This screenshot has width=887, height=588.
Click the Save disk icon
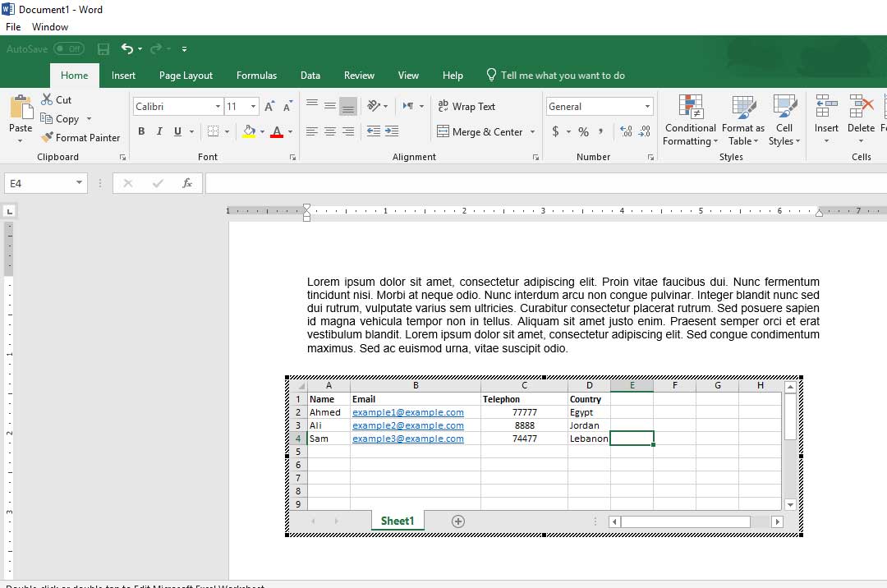(103, 49)
